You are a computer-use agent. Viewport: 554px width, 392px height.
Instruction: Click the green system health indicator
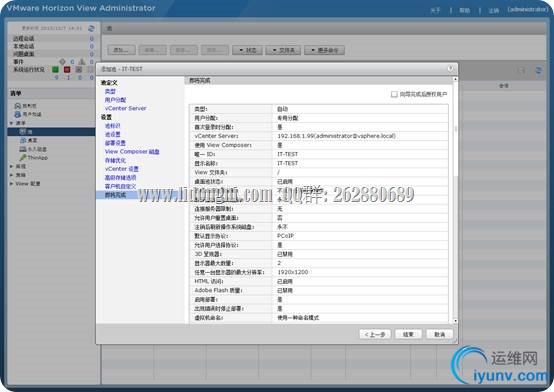tap(55, 69)
